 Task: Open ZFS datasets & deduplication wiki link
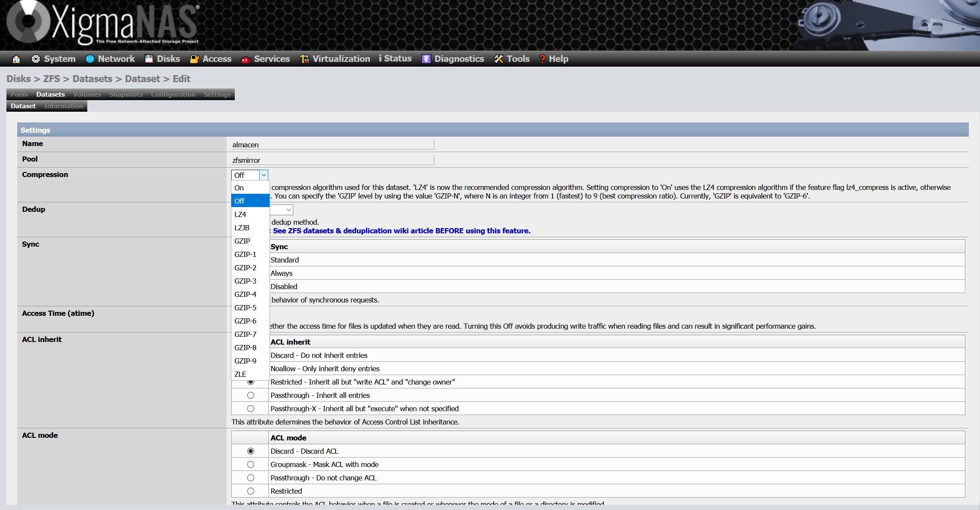point(401,231)
